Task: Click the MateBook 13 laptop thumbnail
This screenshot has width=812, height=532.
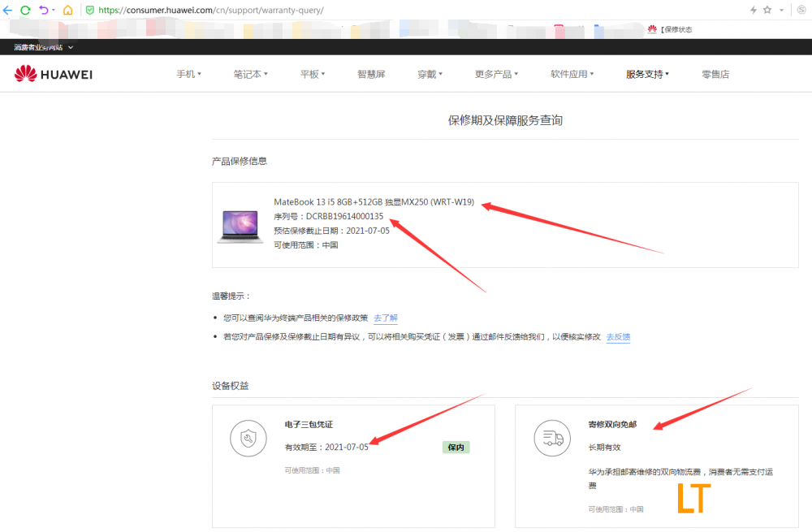Action: click(x=240, y=227)
